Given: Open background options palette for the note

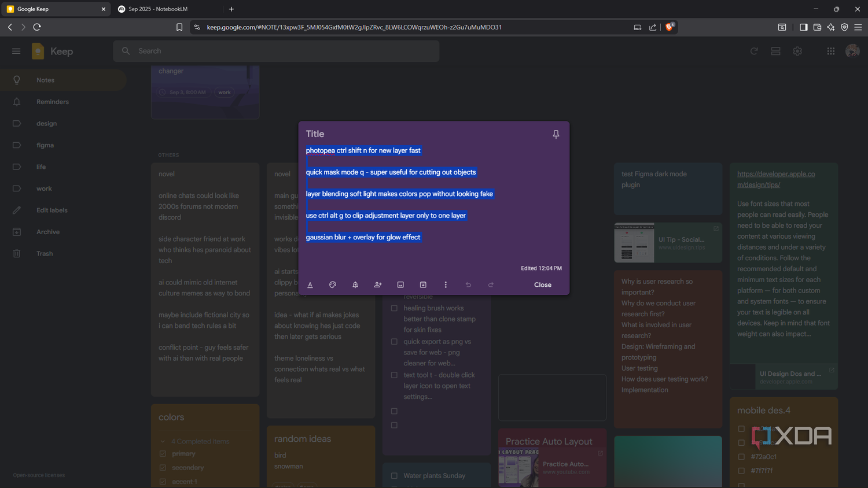Looking at the screenshot, I should click(x=333, y=284).
